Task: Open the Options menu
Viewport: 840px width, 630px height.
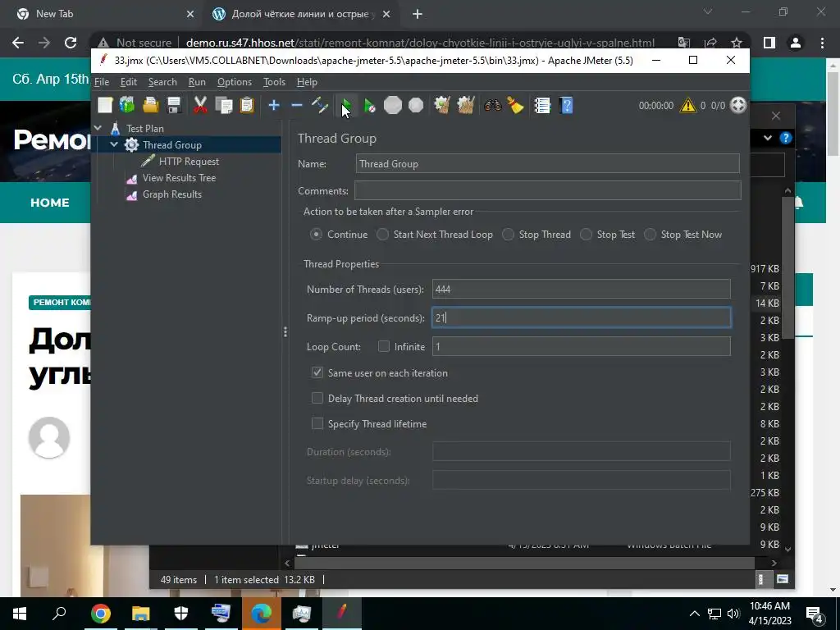Action: [234, 82]
